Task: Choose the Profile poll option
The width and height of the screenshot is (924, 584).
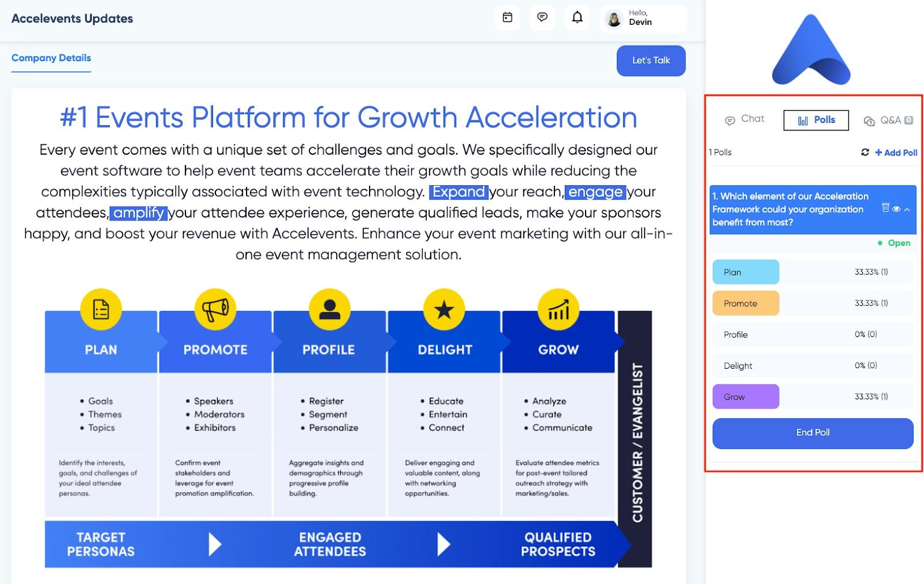Action: click(x=813, y=334)
